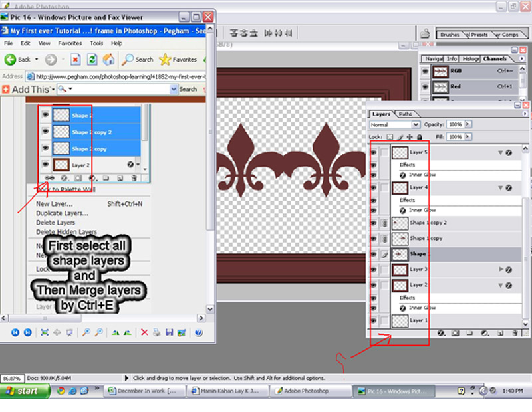The height and width of the screenshot is (412, 532).
Task: Open the Opacity slider arrow
Action: pos(468,124)
